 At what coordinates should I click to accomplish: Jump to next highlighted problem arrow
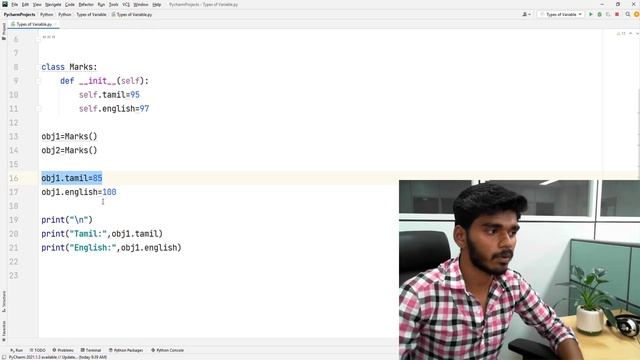pos(637,33)
